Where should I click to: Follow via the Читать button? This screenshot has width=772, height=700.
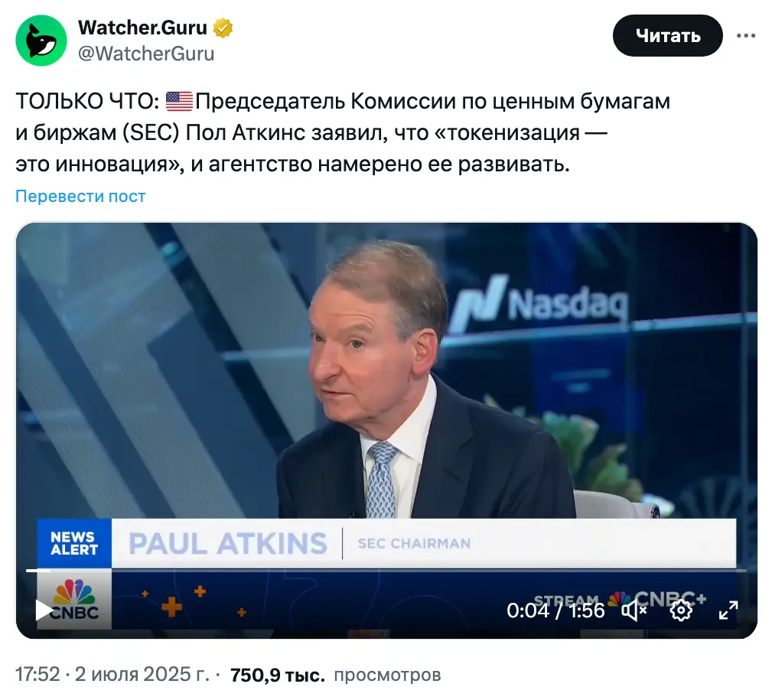[668, 35]
